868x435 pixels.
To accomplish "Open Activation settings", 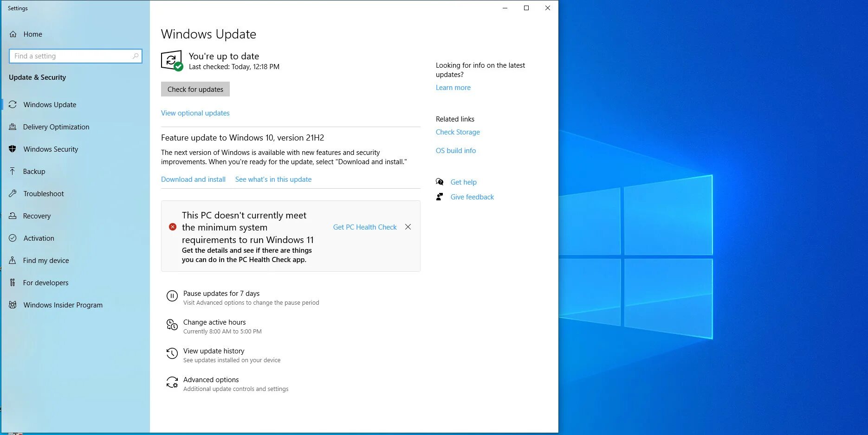I will tap(39, 238).
